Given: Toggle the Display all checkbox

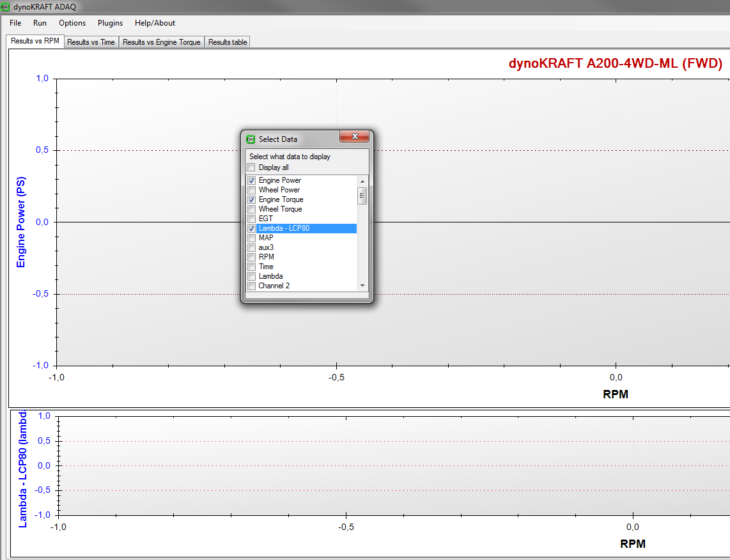Looking at the screenshot, I should click(251, 167).
